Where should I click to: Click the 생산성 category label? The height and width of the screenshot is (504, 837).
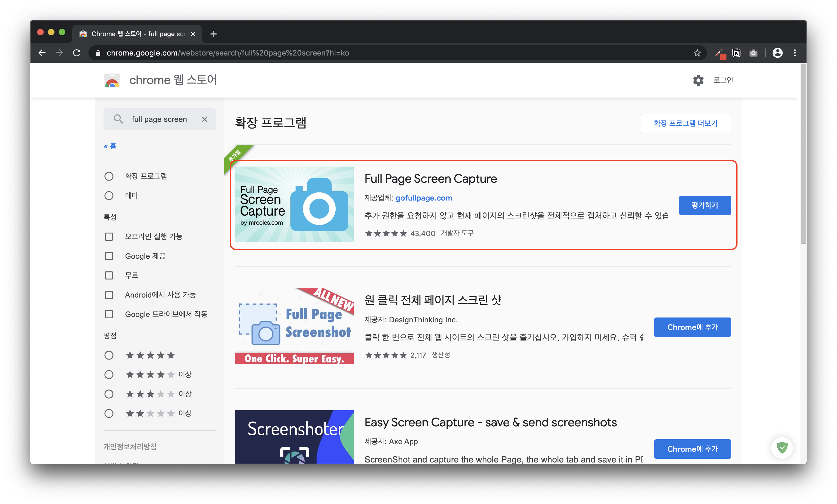point(441,355)
